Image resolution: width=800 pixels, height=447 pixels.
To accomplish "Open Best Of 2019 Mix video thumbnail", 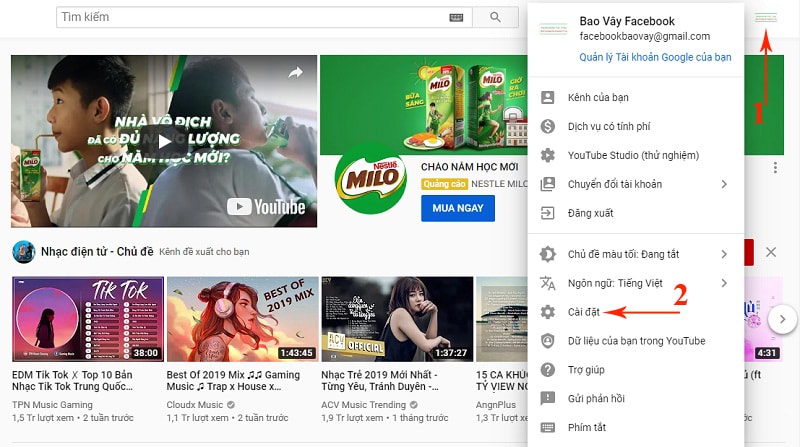I will [x=242, y=319].
